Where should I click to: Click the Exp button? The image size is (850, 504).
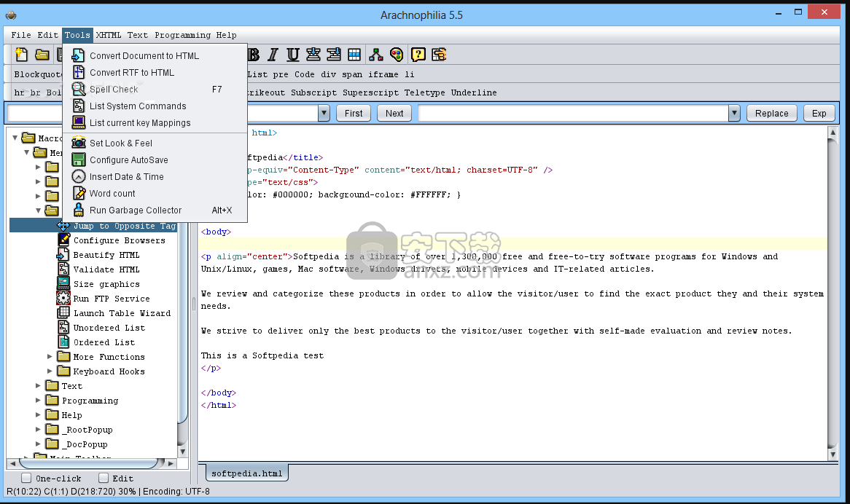[819, 113]
